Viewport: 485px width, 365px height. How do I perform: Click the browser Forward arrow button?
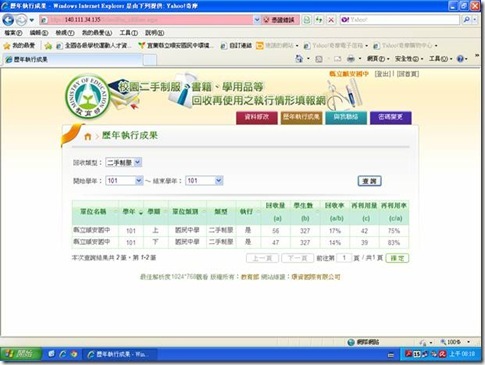click(x=21, y=20)
